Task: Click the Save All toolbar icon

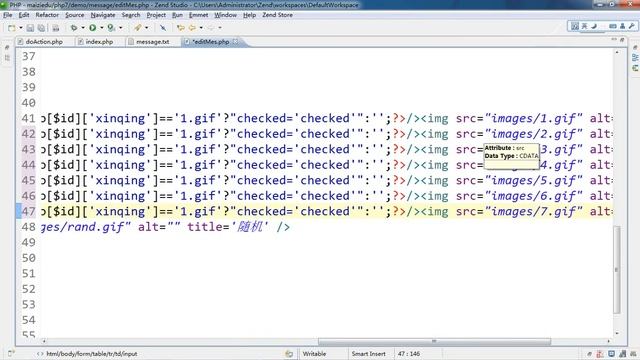Action: point(41,28)
